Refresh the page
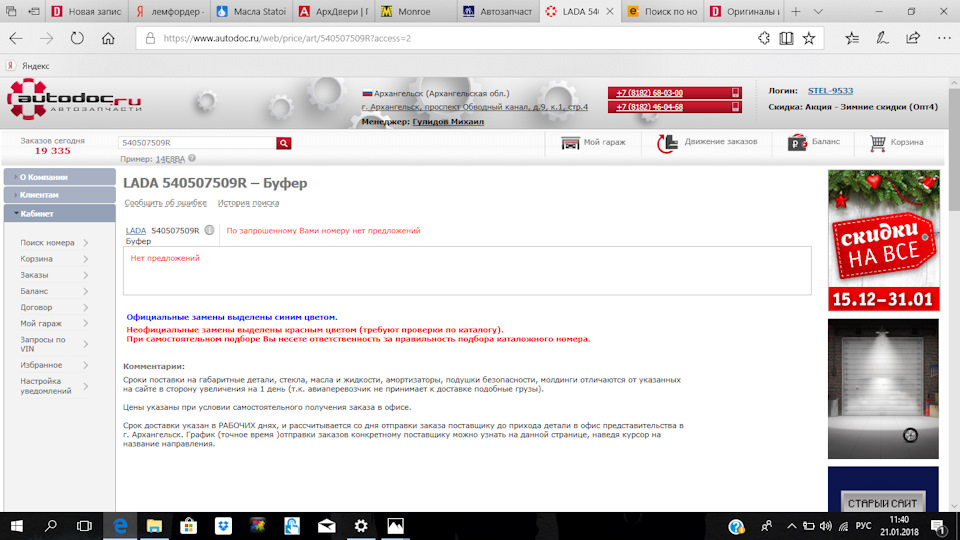This screenshot has width=960, height=540. 77,38
